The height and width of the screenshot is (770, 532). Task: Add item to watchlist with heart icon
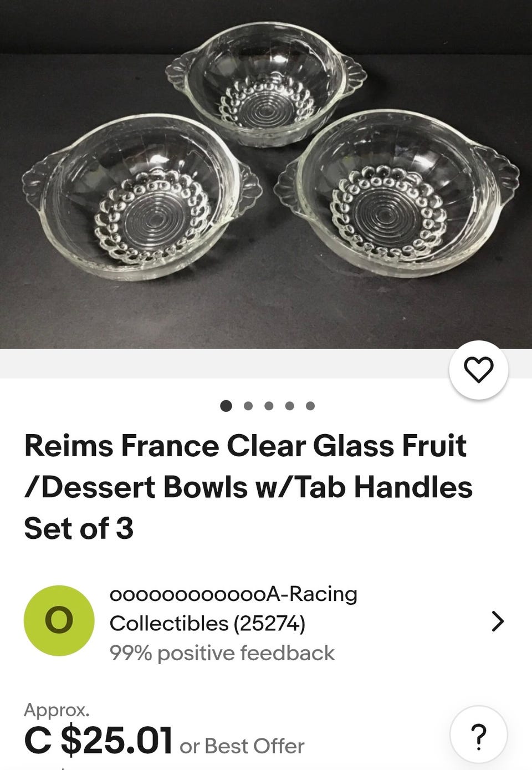pos(478,370)
